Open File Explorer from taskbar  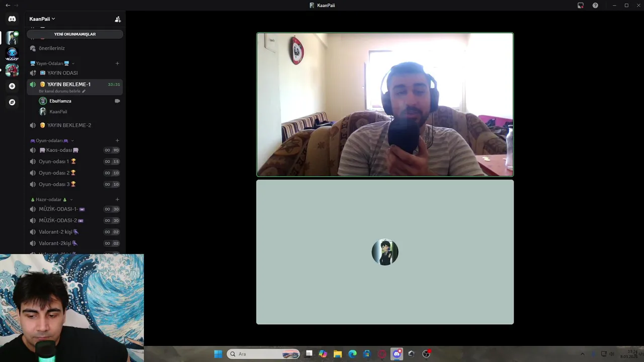(x=338, y=354)
